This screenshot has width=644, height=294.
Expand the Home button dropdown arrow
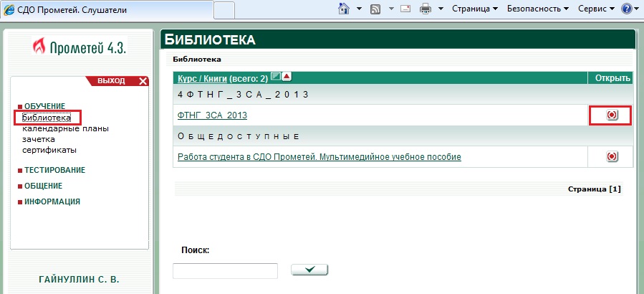pyautogui.click(x=357, y=9)
